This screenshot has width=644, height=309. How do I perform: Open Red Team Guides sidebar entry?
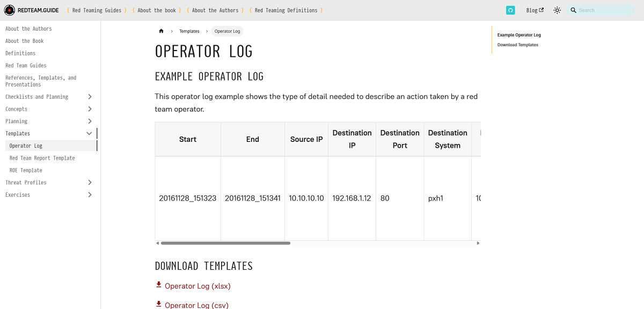click(26, 66)
